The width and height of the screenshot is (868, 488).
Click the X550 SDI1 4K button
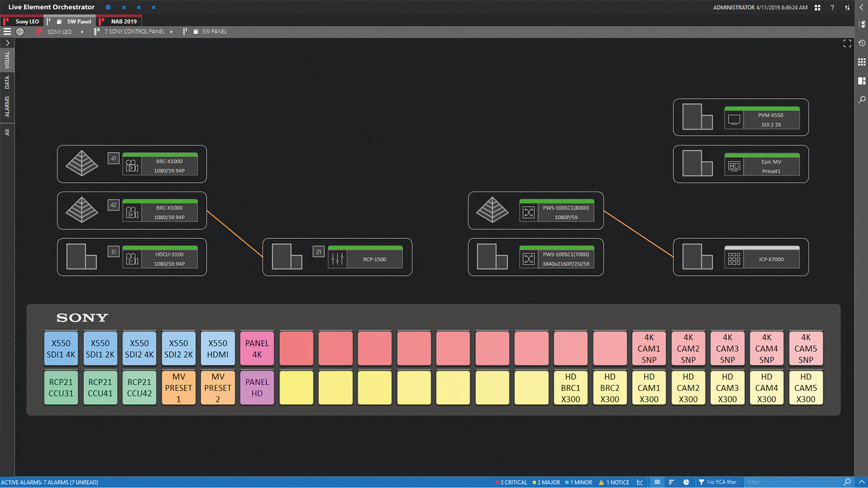(61, 348)
